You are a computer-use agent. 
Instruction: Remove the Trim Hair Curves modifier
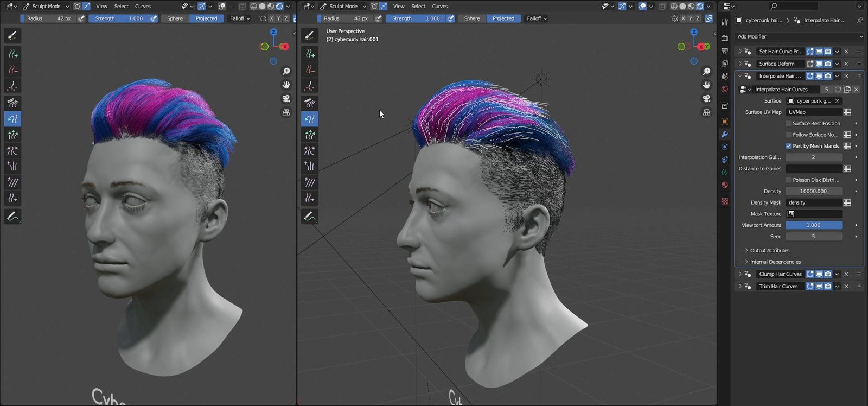pos(846,287)
